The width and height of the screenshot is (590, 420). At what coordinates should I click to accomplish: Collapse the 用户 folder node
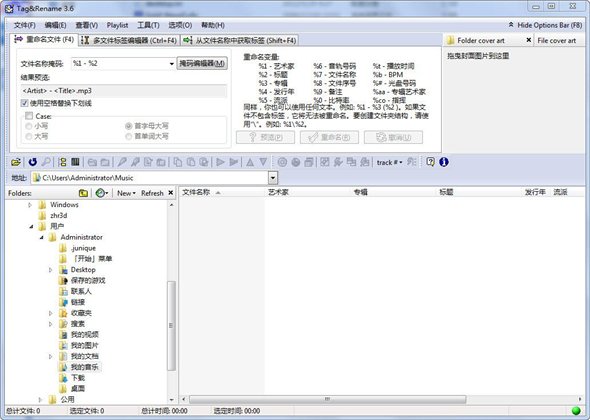pos(31,227)
